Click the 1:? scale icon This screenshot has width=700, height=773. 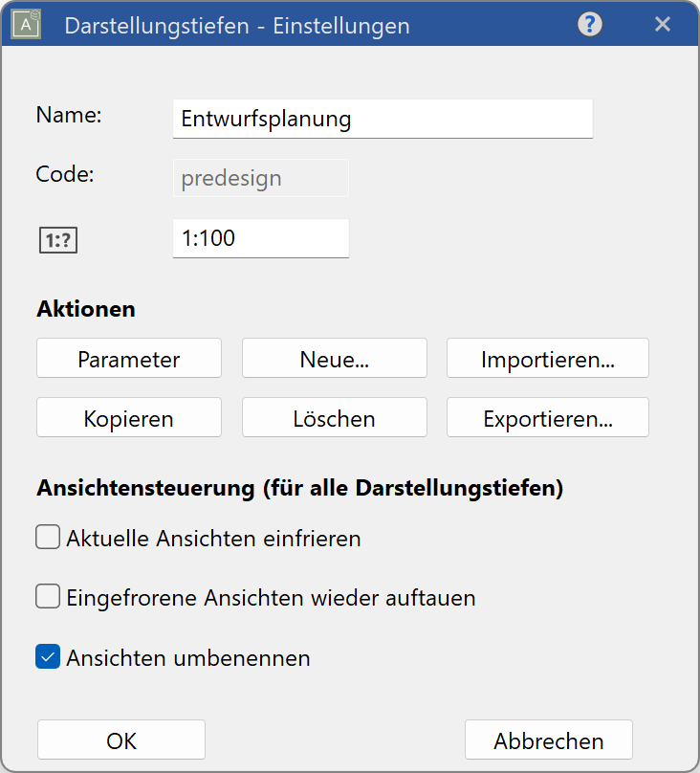tap(57, 239)
